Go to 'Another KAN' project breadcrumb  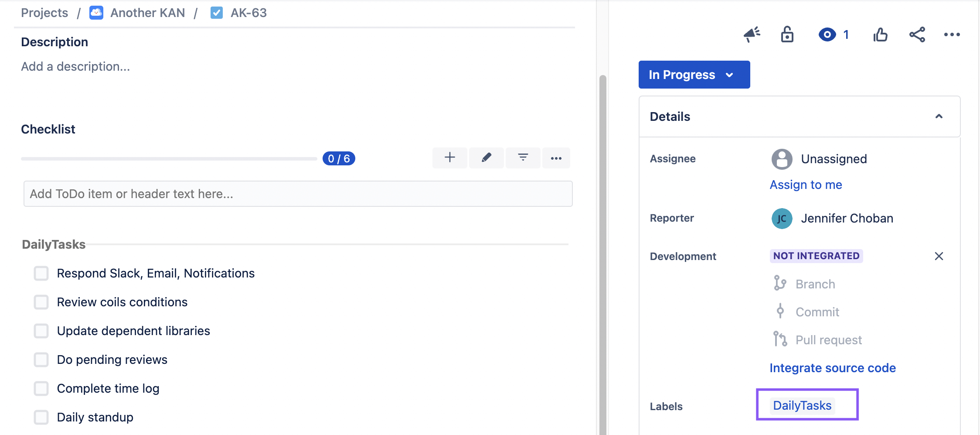tap(147, 13)
